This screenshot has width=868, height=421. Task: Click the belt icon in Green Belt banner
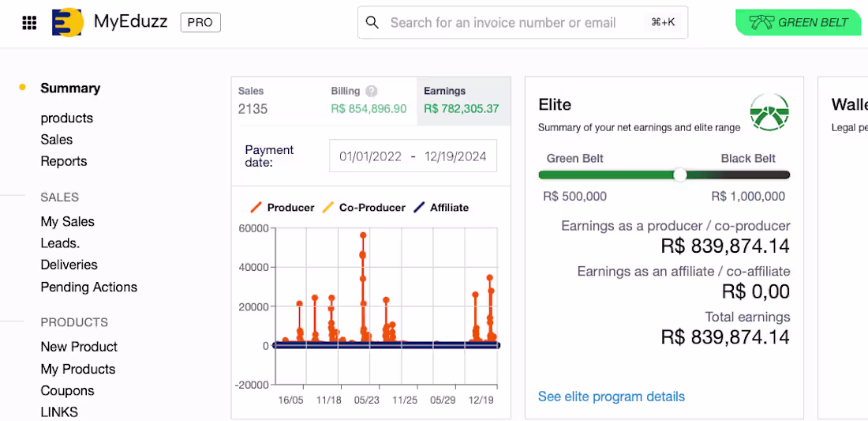[x=761, y=23]
